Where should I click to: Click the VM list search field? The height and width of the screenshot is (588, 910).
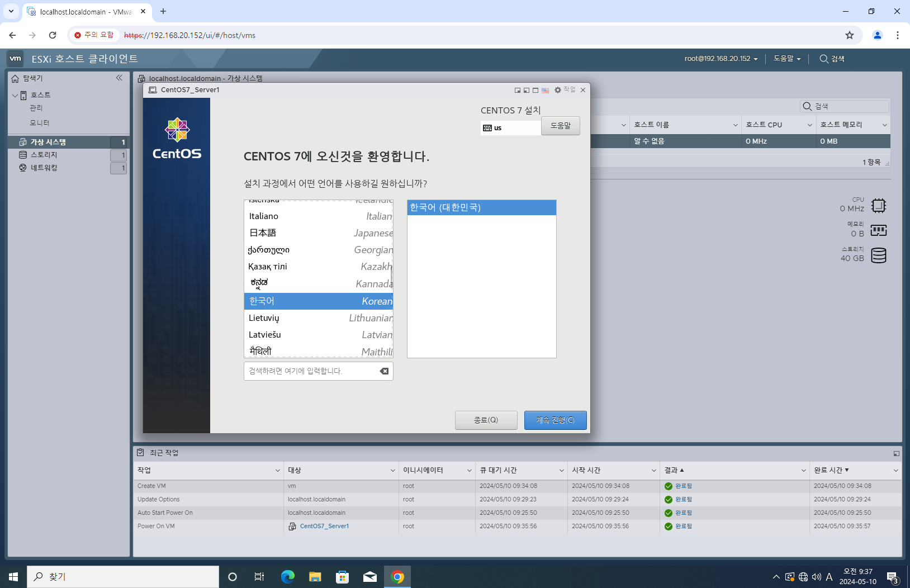pos(845,106)
